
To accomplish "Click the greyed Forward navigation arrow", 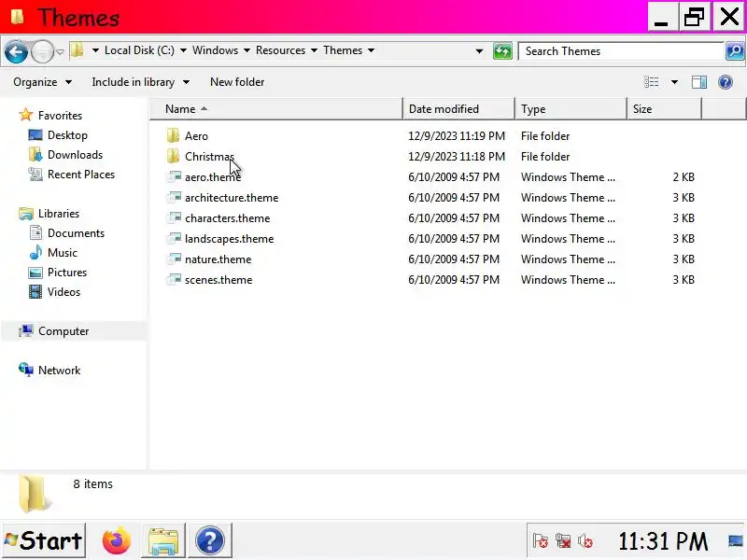I will click(42, 51).
